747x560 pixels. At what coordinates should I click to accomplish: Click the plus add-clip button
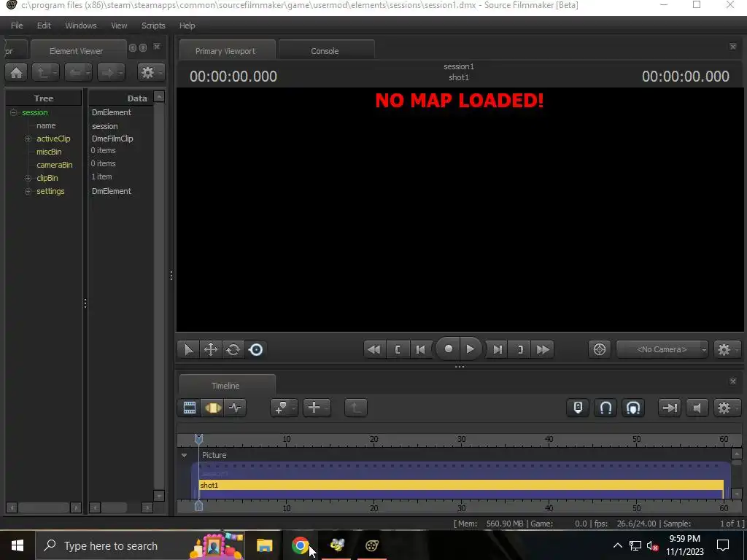click(x=317, y=408)
